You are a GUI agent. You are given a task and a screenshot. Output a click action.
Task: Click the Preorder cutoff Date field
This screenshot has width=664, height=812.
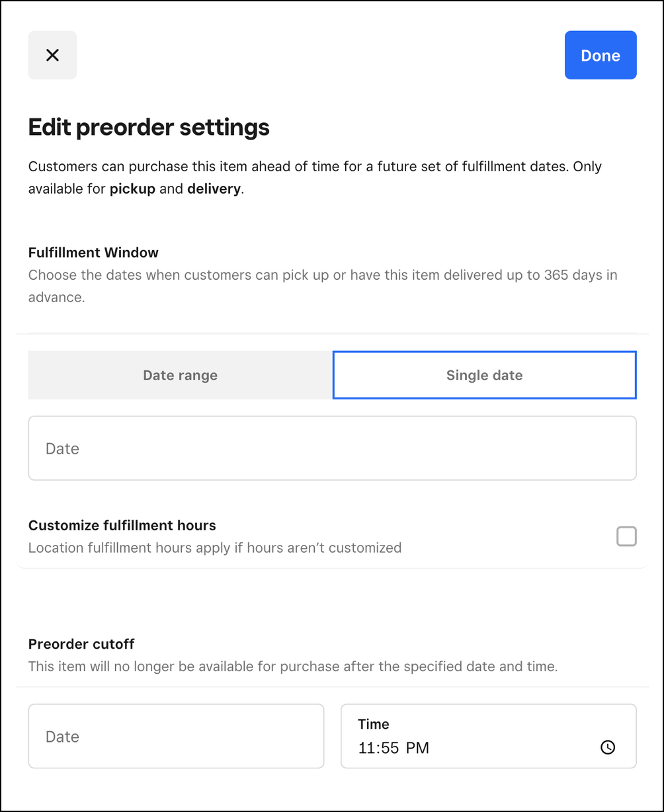(176, 737)
